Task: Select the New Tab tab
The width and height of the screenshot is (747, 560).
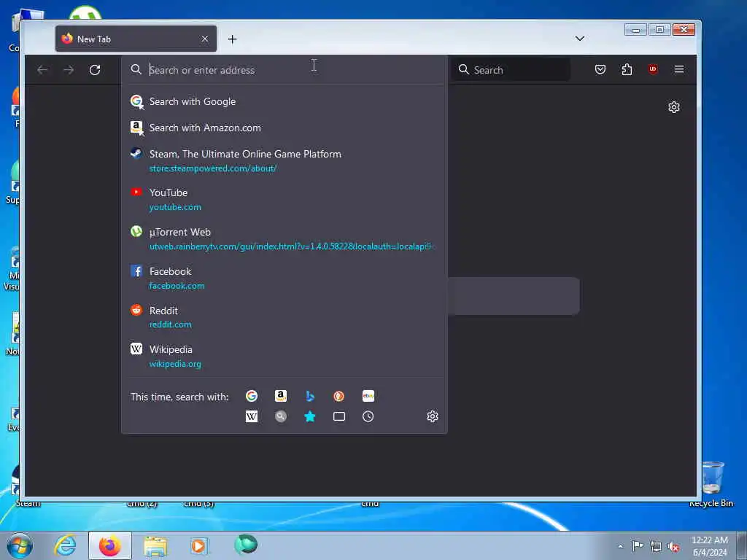Action: [x=136, y=39]
